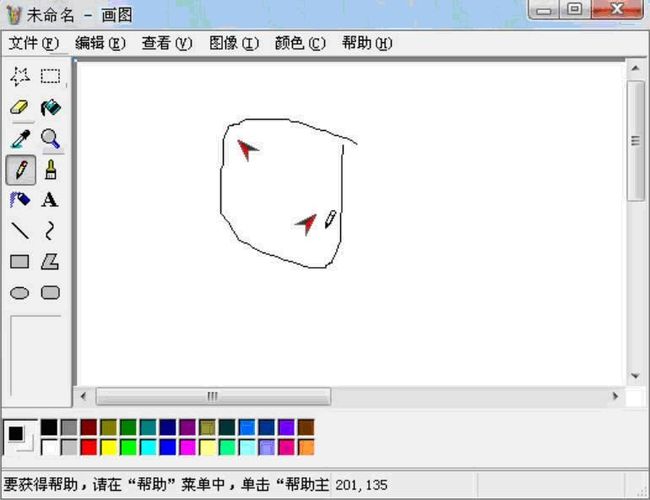
Task: Click the horizontal scrollbar left arrow
Action: click(84, 396)
